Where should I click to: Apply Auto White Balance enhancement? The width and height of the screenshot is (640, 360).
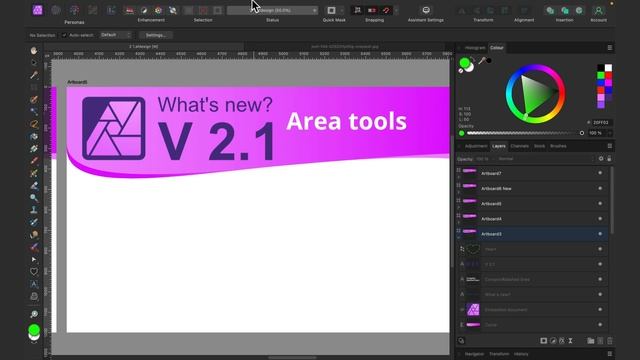pyautogui.click(x=173, y=10)
